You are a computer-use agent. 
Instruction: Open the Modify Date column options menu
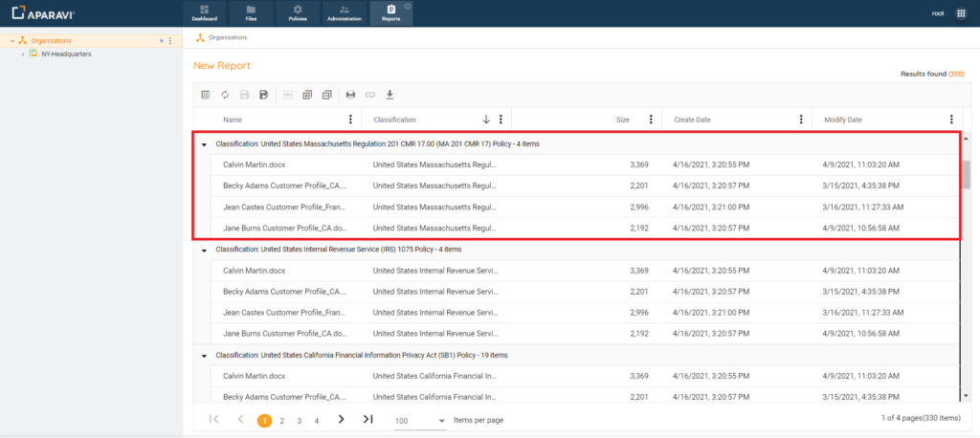pos(951,120)
